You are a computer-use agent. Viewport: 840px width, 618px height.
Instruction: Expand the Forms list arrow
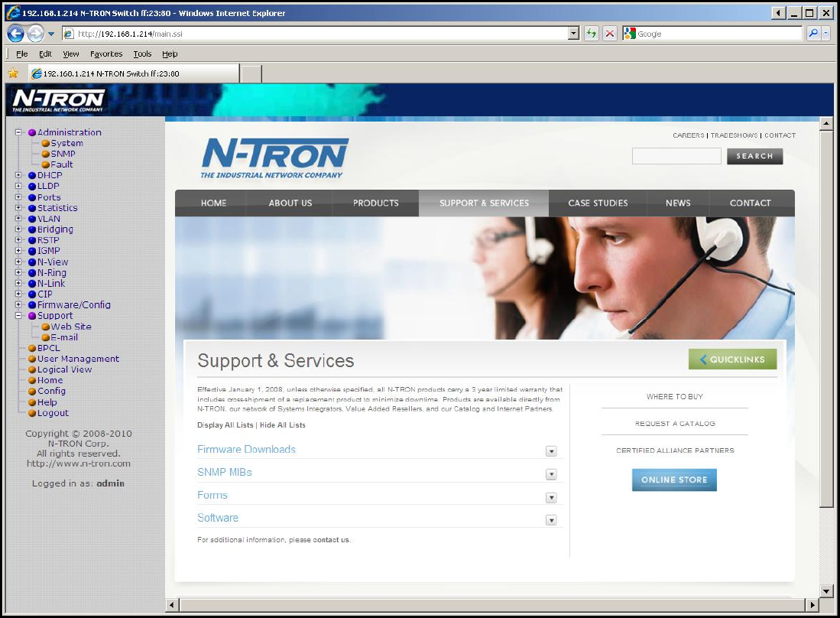click(x=551, y=497)
